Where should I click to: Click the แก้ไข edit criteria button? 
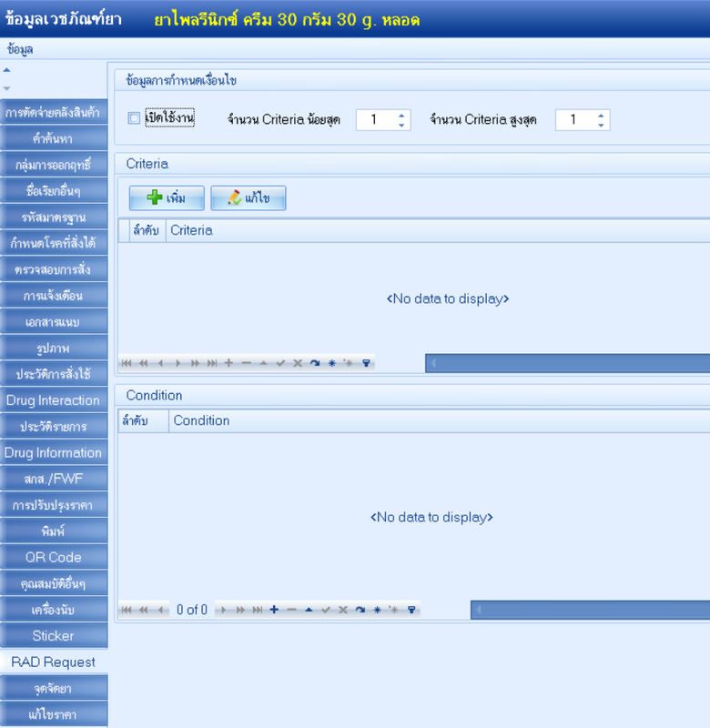point(248,198)
